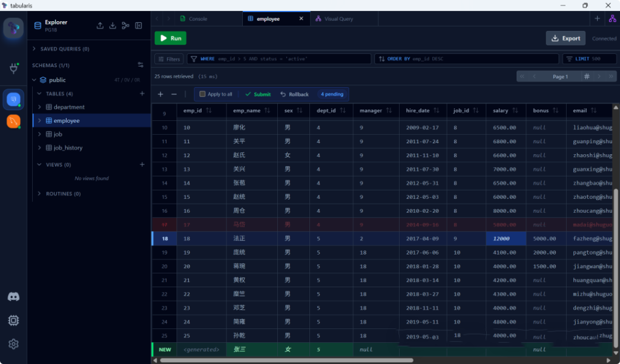620x364 pixels.
Task: Enable the Apply to all checkbox
Action: [x=202, y=94]
